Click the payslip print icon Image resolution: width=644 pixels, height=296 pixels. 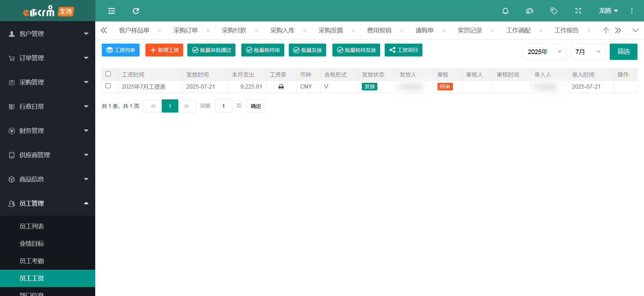pyautogui.click(x=281, y=87)
